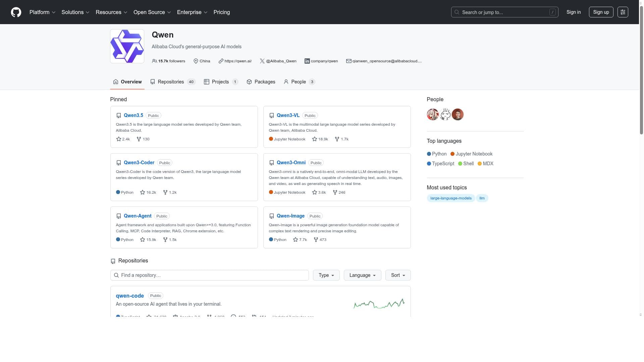
Task: Click the People sidebar heading link
Action: pos(435,99)
